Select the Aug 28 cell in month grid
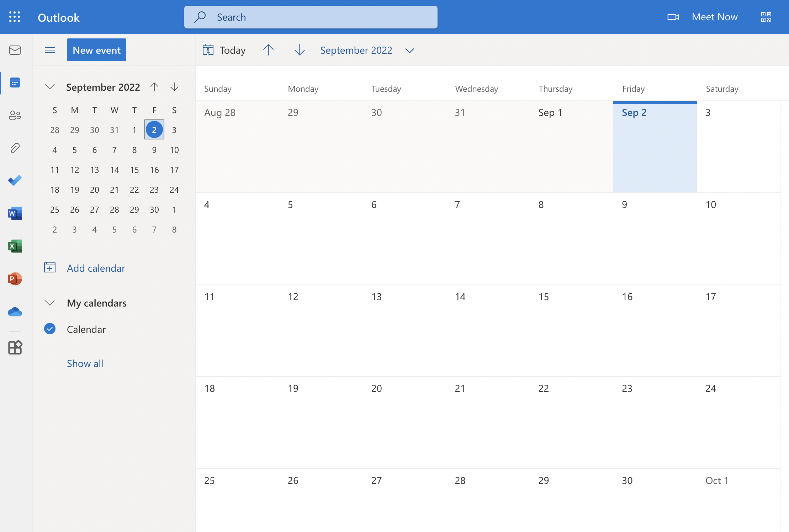This screenshot has height=532, width=789. [x=237, y=147]
